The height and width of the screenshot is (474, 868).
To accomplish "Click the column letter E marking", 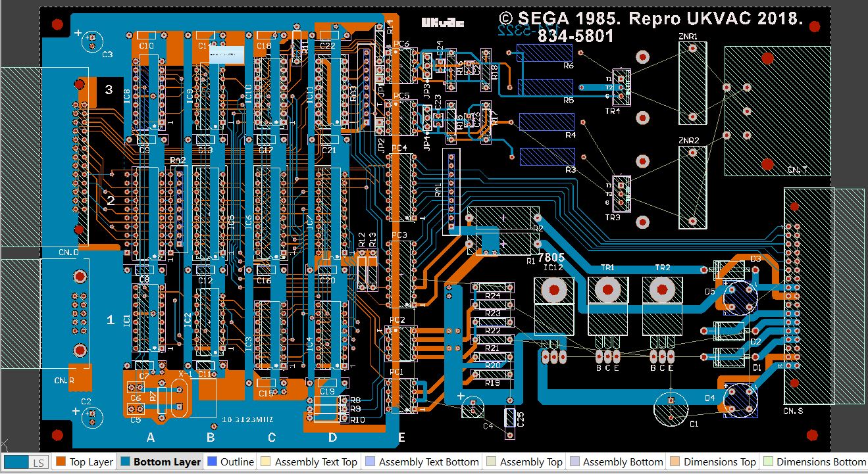I will pyautogui.click(x=401, y=437).
